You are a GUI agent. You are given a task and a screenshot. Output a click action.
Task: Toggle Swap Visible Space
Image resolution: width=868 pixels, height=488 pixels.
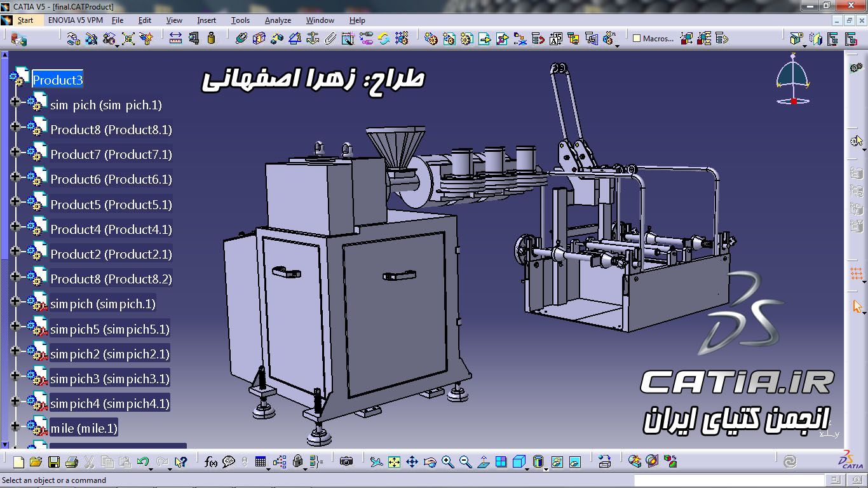[574, 462]
